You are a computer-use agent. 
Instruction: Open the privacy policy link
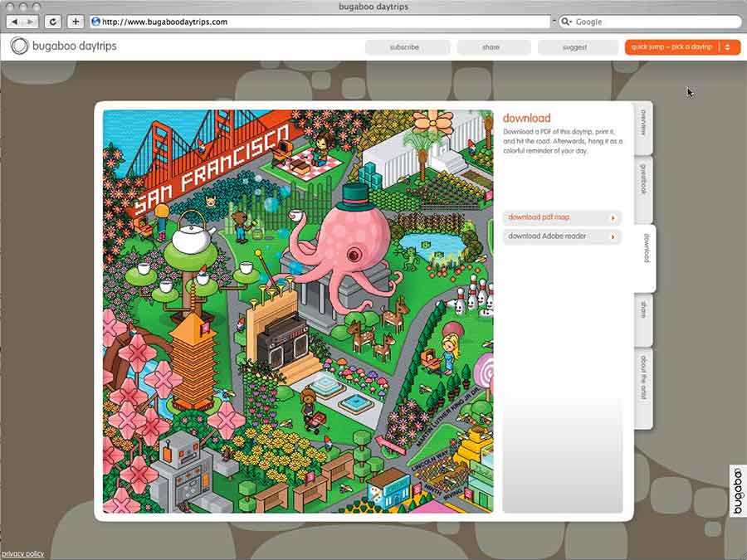click(x=22, y=554)
